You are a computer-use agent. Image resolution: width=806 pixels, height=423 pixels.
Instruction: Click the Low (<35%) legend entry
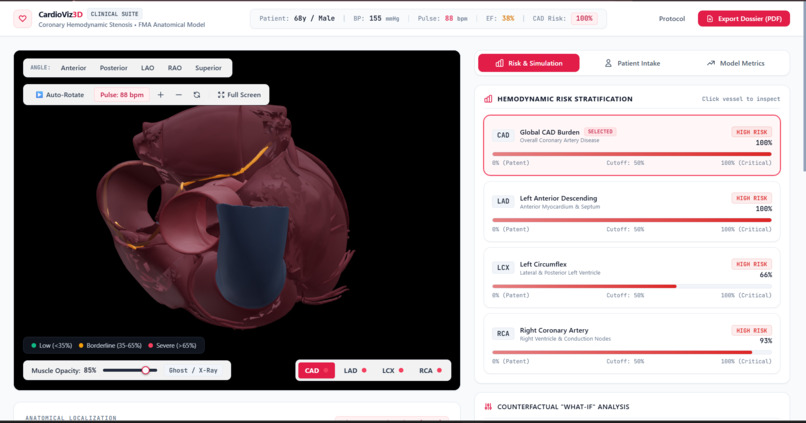coord(51,345)
